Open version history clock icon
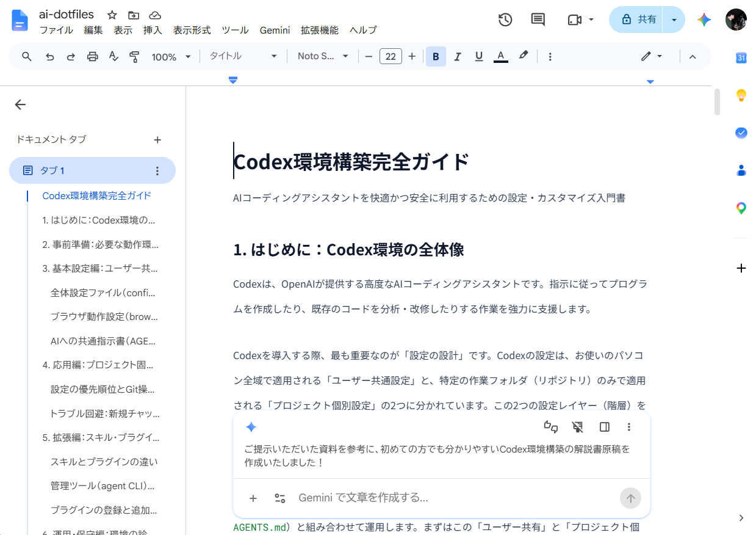 tap(505, 20)
